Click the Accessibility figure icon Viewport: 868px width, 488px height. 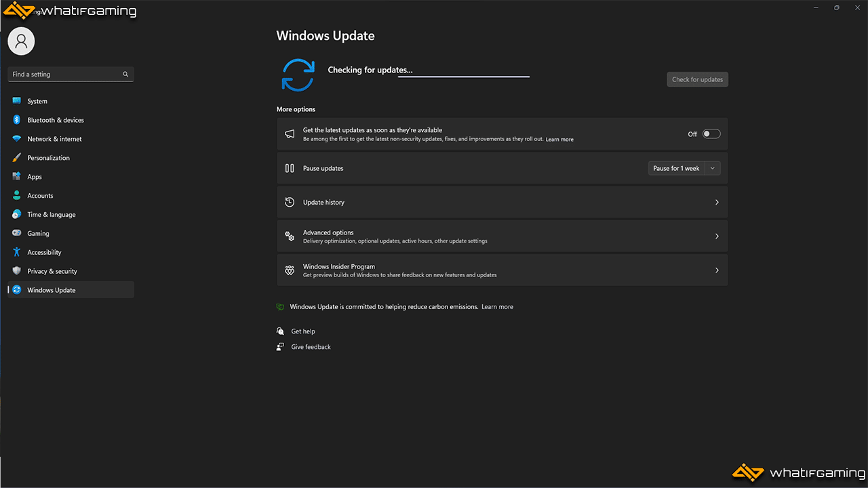(16, 252)
